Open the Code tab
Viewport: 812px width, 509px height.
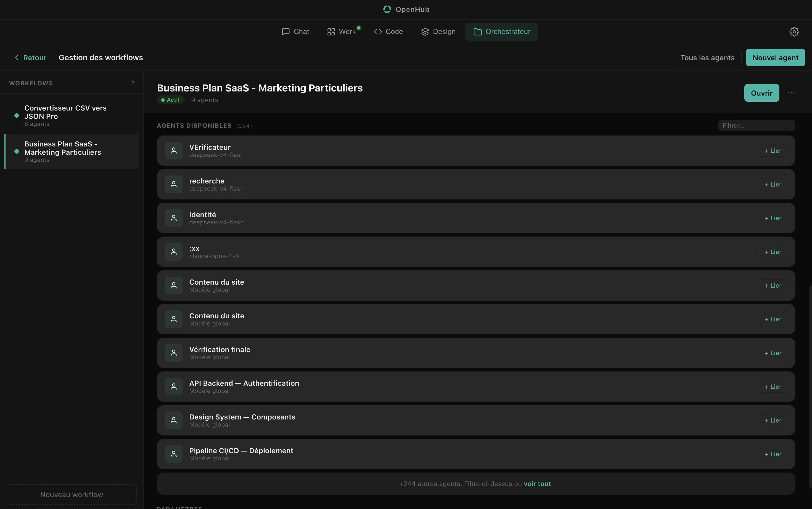388,32
